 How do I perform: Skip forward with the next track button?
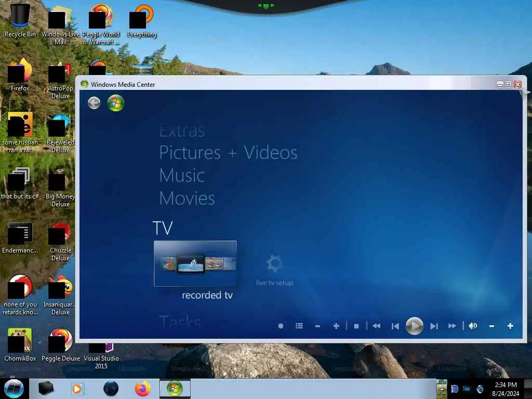tap(434, 326)
